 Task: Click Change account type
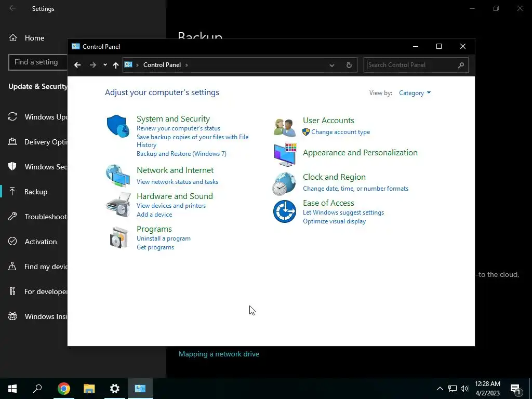341,132
